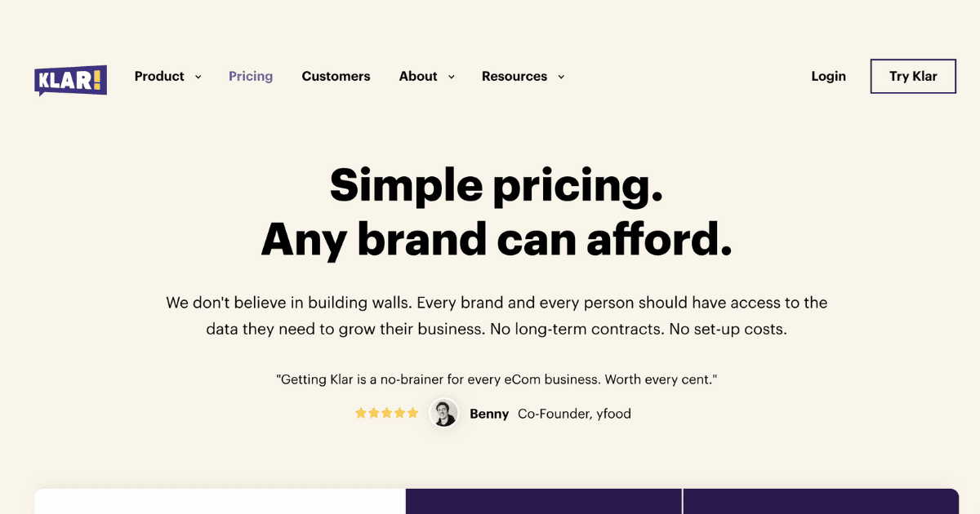Click the white pricing card at bottom
The width and height of the screenshot is (980, 514).
click(219, 502)
